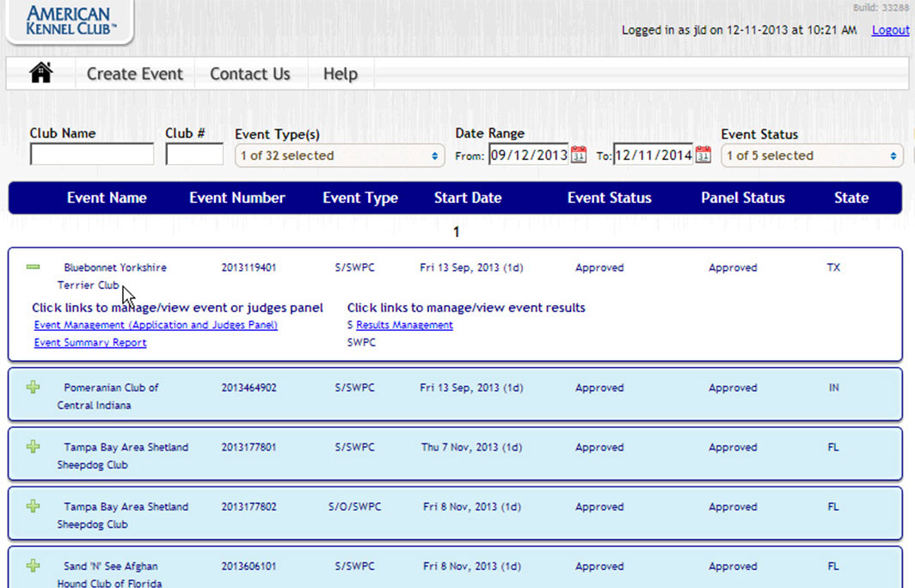This screenshot has height=588, width=915.
Task: Open the Help menu item
Action: click(341, 74)
